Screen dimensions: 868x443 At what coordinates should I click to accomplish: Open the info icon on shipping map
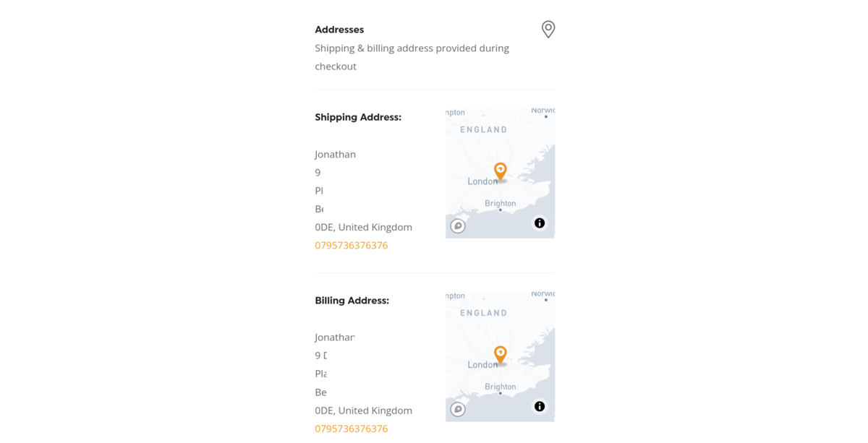(x=540, y=223)
